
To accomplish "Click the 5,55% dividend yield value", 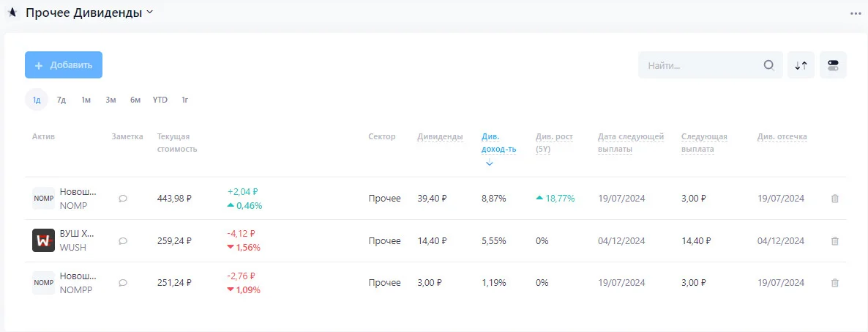I will point(494,240).
